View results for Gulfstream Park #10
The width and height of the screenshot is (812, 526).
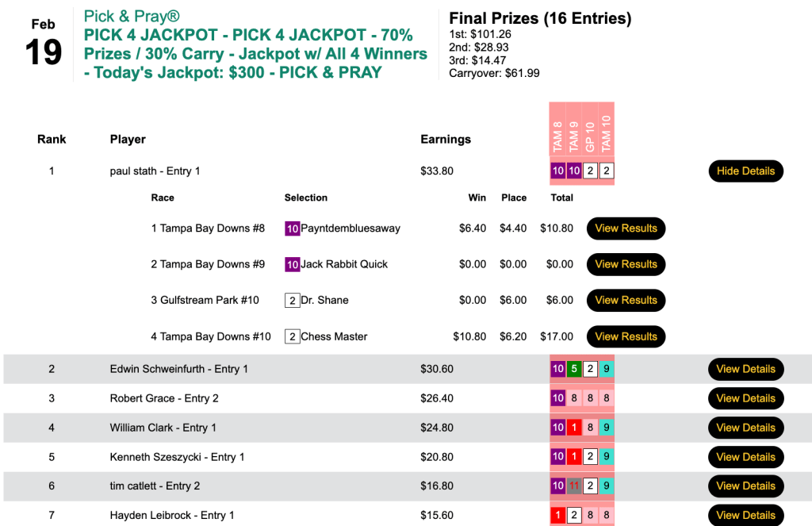click(626, 300)
